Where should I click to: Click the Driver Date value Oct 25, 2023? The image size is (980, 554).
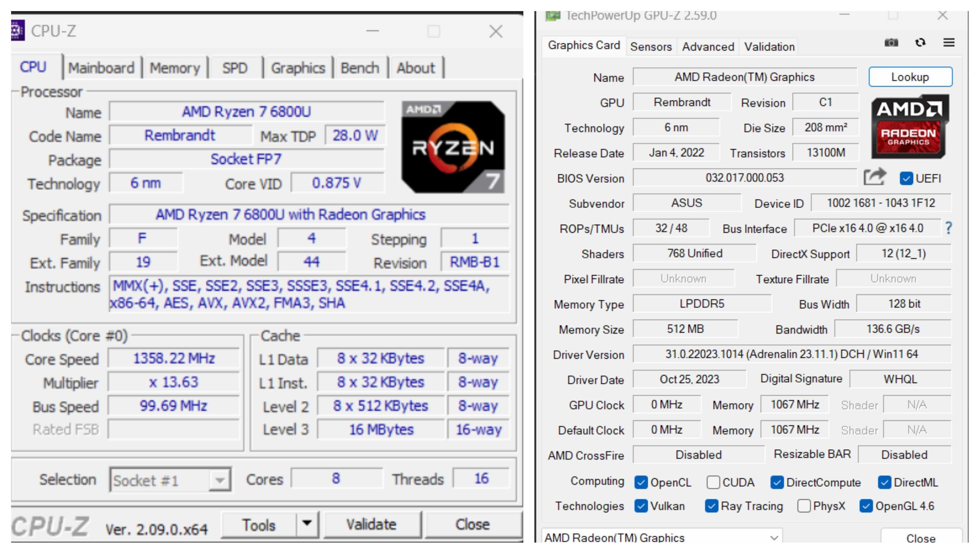click(689, 379)
